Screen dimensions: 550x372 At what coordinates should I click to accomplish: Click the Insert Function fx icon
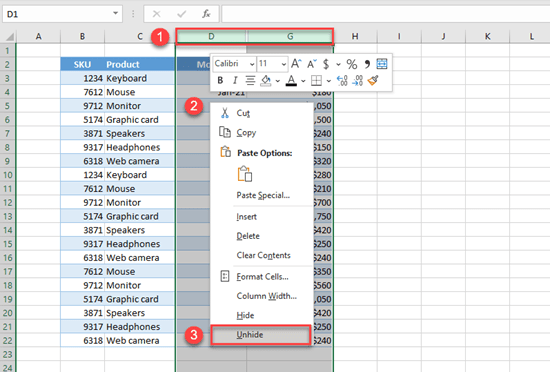coord(206,14)
